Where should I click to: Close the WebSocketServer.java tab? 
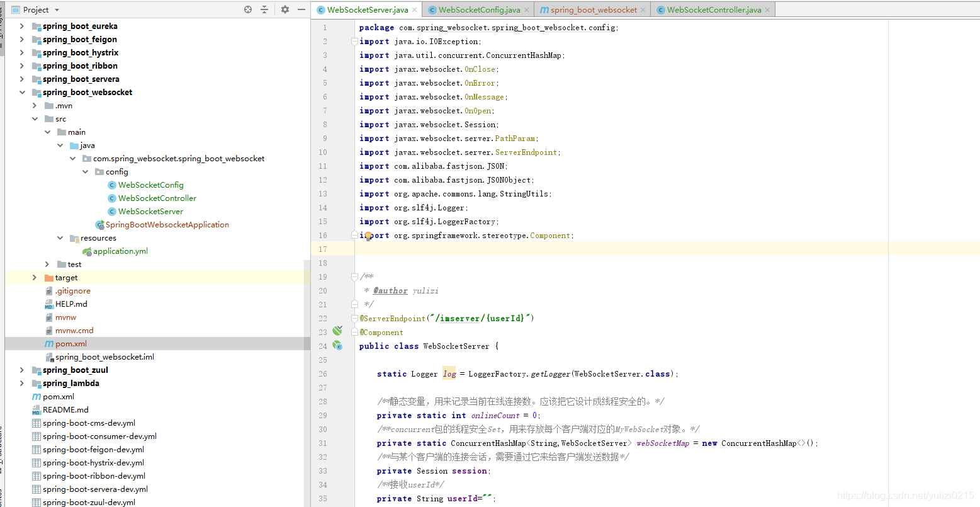tap(414, 10)
